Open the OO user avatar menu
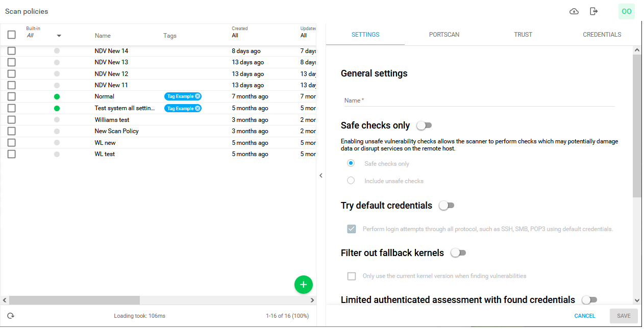Screen dimensions: 644x329 [x=626, y=11]
